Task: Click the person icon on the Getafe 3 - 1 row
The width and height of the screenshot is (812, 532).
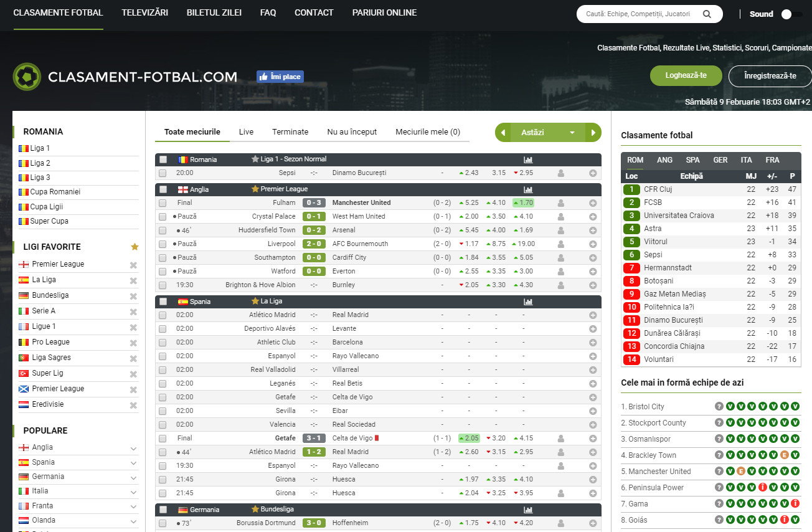Action: coord(561,439)
